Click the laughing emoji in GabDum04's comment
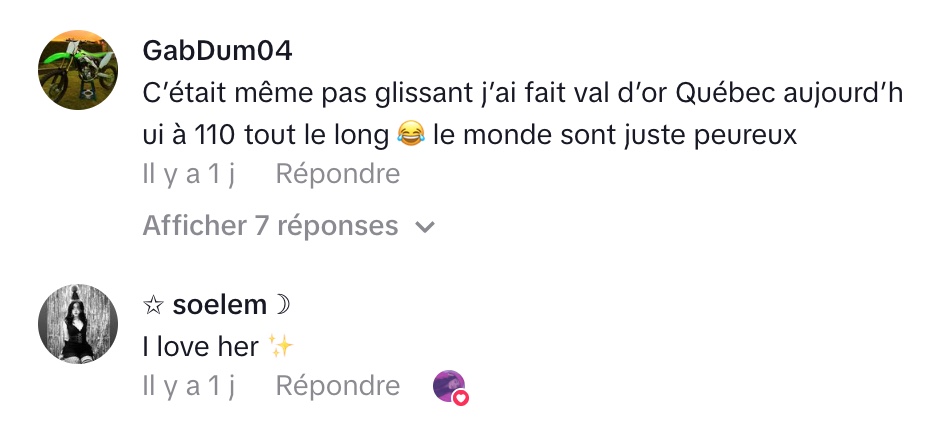The height and width of the screenshot is (422, 952). [x=409, y=134]
